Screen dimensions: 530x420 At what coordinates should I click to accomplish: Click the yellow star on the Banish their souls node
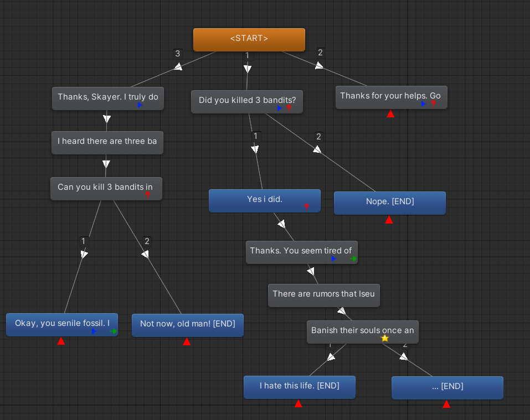pyautogui.click(x=385, y=338)
